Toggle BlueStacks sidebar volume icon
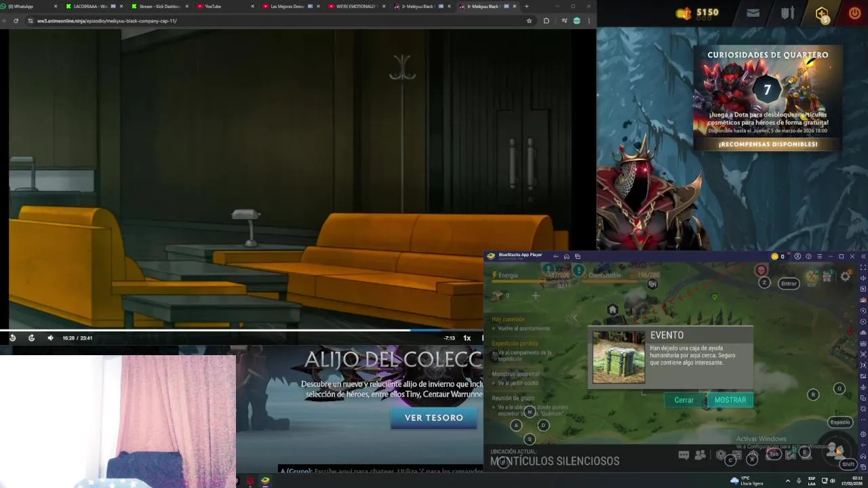 (863, 278)
